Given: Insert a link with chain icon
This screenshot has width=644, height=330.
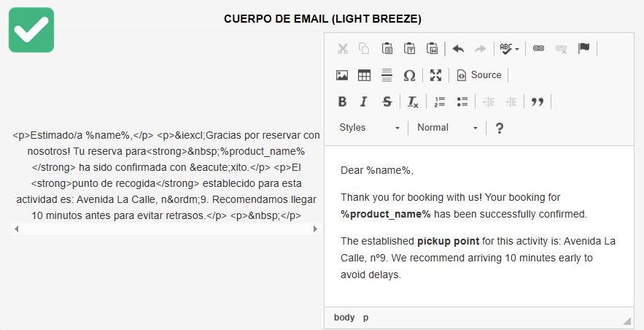Looking at the screenshot, I should pos(538,48).
